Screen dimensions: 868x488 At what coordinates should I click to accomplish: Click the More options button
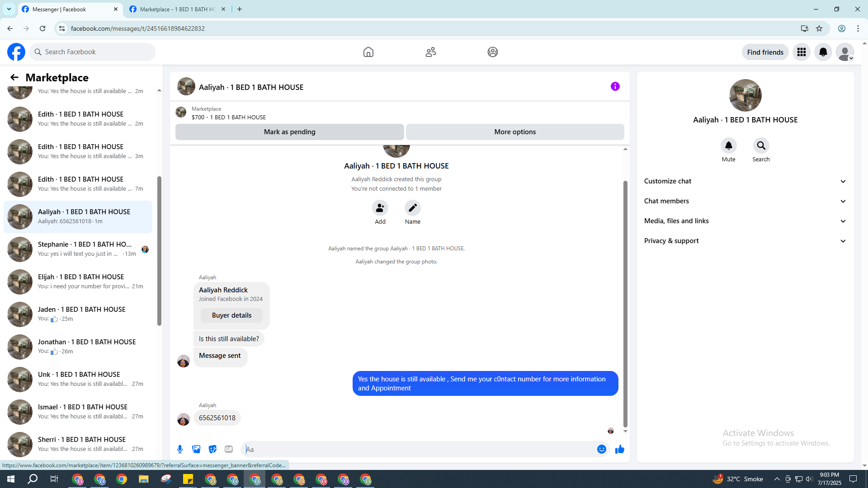click(515, 132)
